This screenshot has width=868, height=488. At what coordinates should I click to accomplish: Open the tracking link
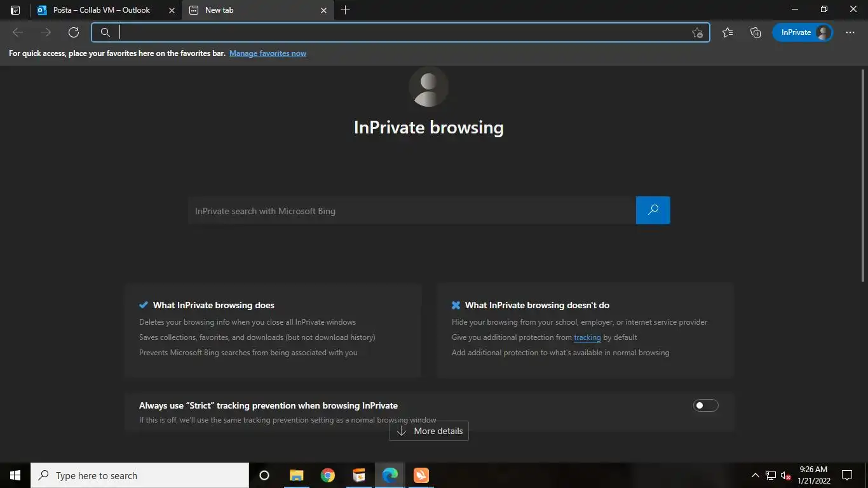point(587,337)
